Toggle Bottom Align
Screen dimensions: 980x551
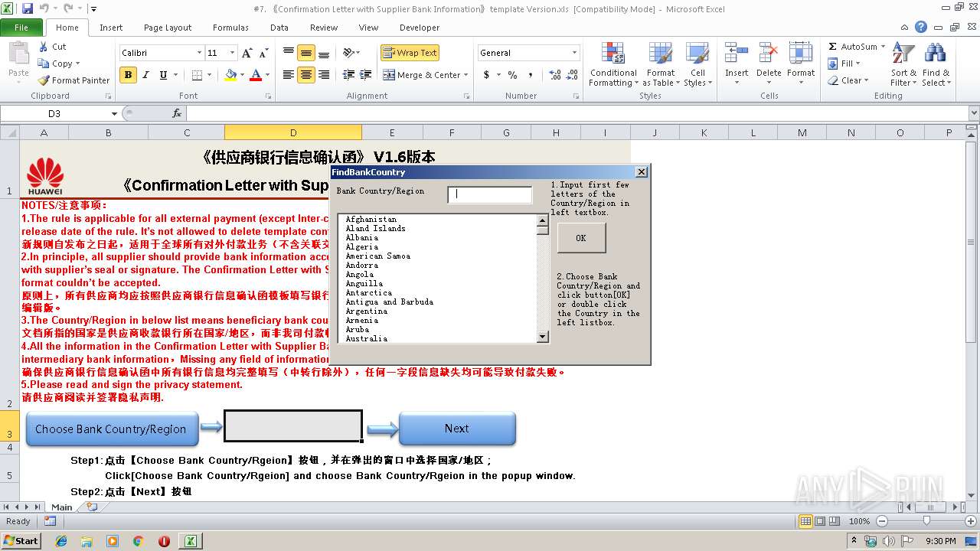pyautogui.click(x=324, y=53)
